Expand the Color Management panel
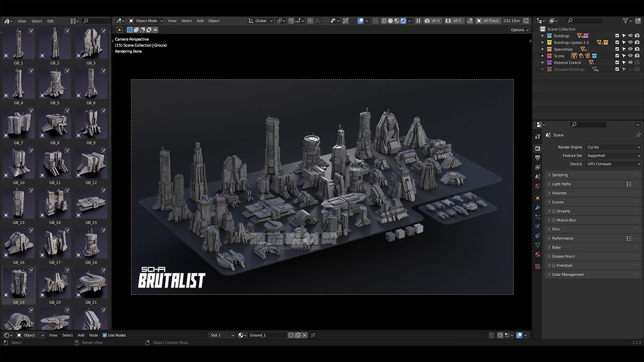The image size is (644, 362). pyautogui.click(x=594, y=275)
